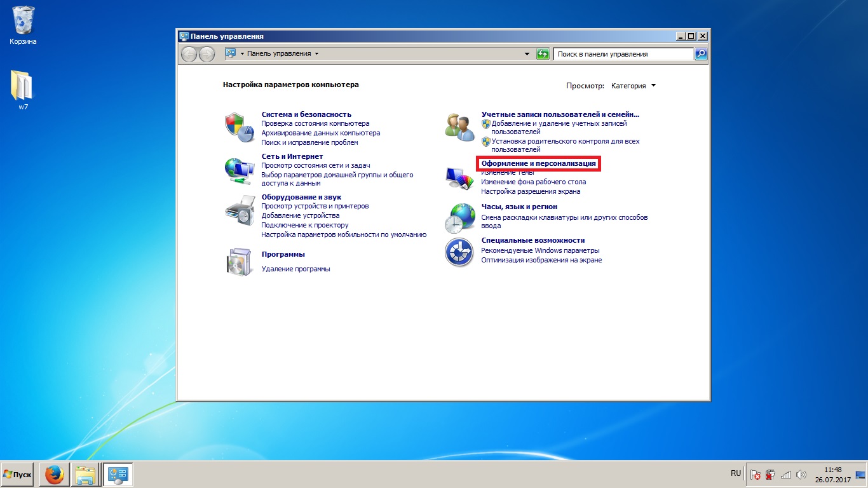Click Подключение к проектору link
The height and width of the screenshot is (488, 868).
tap(305, 226)
